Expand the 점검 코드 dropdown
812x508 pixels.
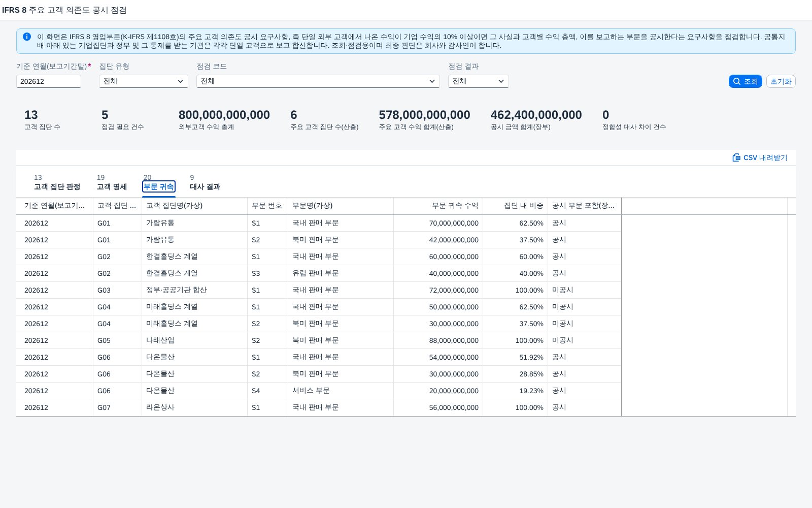click(x=318, y=81)
